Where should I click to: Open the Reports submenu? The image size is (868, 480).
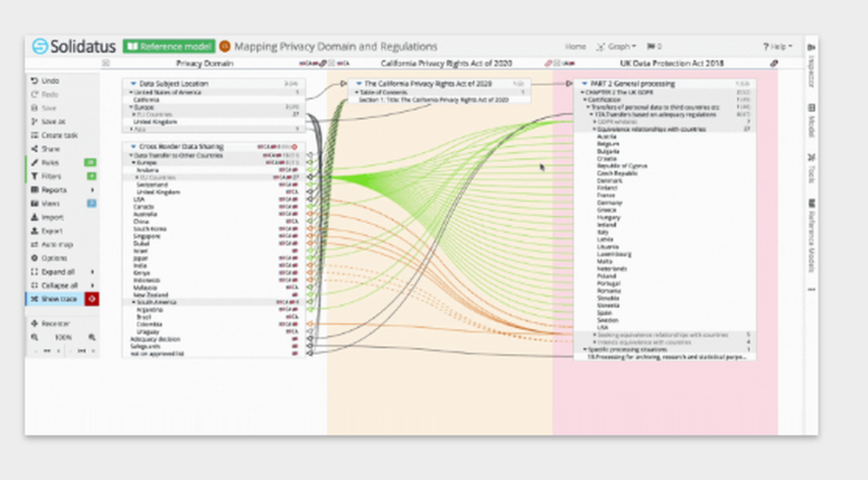coord(62,190)
